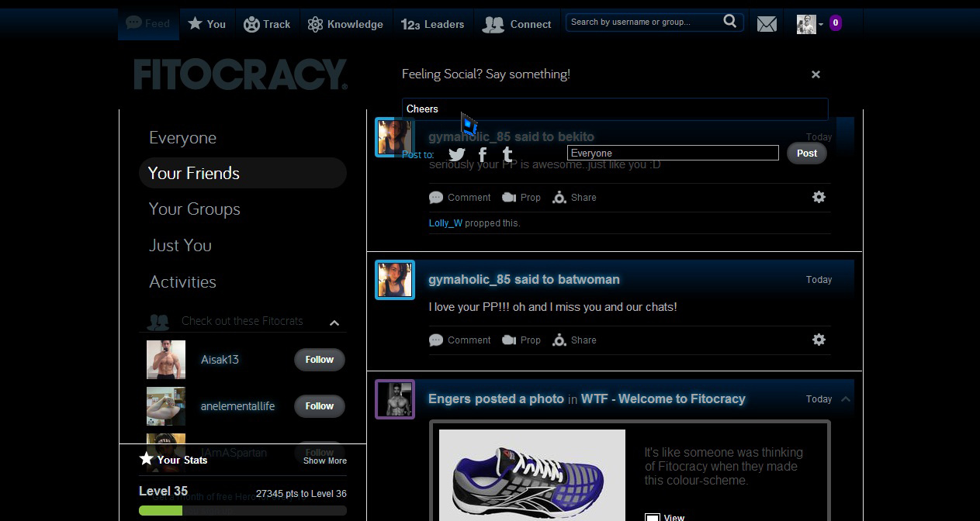
Task: Click the Level 35 progress bar
Action: click(x=242, y=510)
